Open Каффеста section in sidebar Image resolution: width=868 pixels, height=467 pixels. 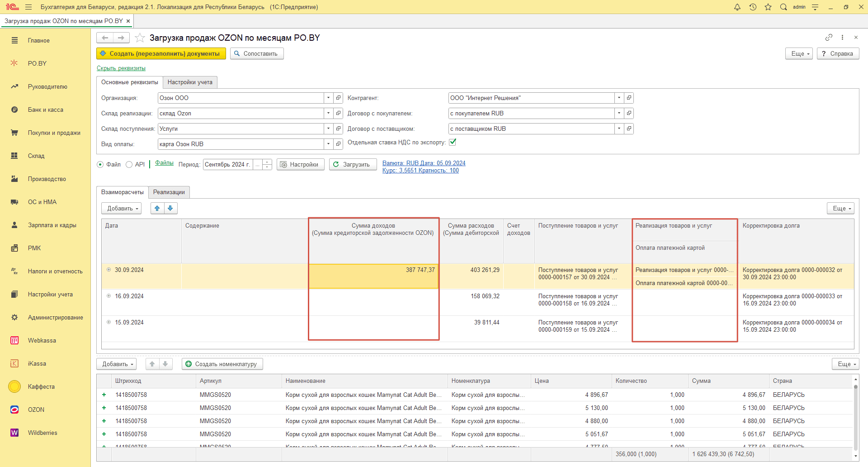pos(41,386)
